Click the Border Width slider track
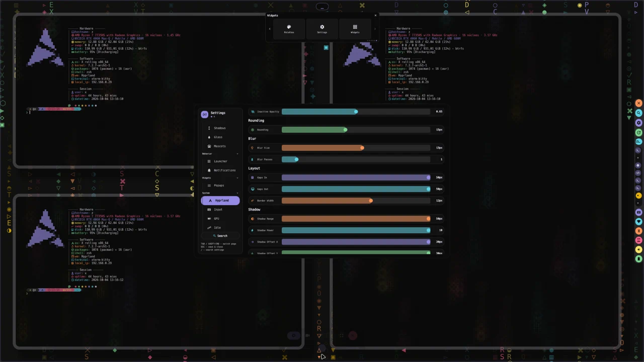 [356, 201]
